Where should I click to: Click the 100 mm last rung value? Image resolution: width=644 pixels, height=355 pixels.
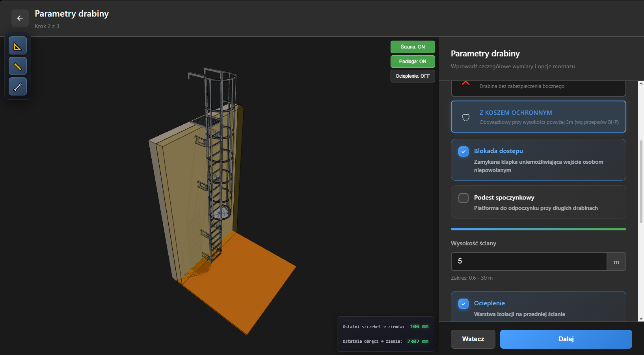click(419, 327)
